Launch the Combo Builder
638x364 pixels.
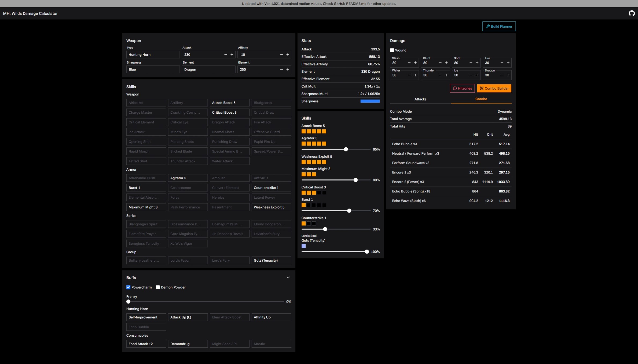tap(494, 88)
